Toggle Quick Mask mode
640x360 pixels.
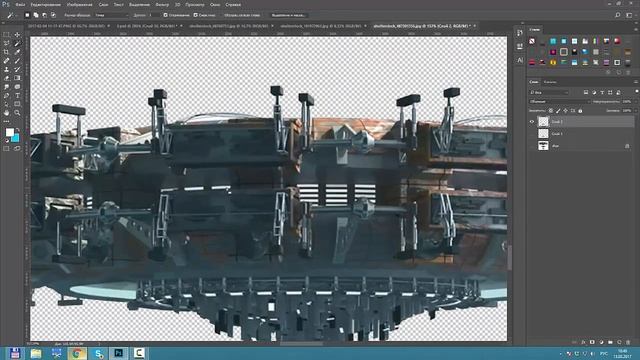point(6,149)
